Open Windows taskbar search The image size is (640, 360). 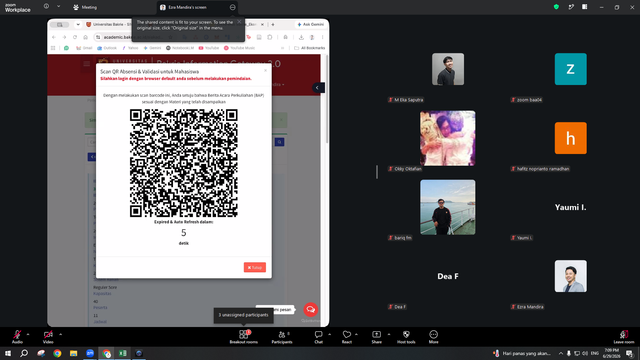24,353
